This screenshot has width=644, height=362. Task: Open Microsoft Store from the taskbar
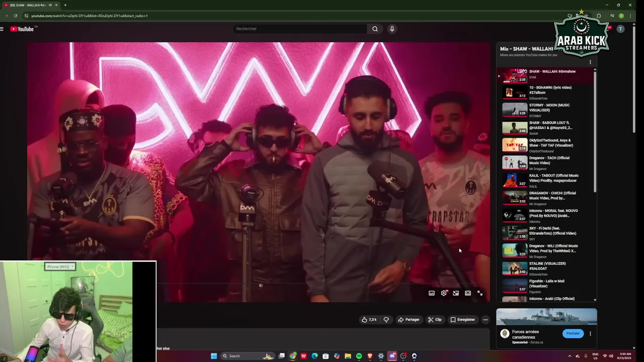(x=326, y=356)
